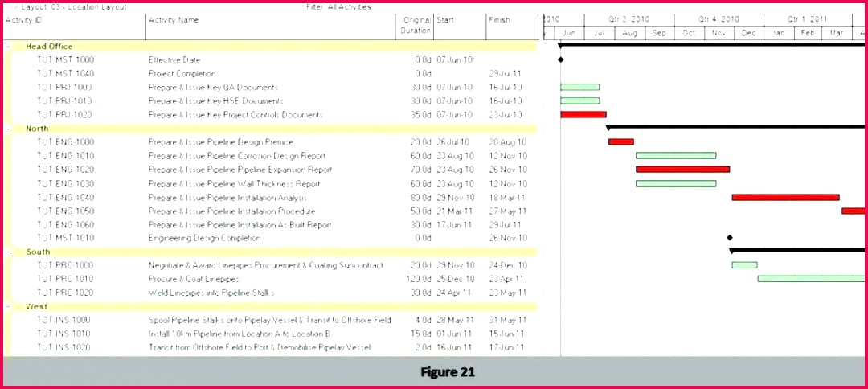Click the red Key Project Controls Documents bar

pyautogui.click(x=583, y=115)
